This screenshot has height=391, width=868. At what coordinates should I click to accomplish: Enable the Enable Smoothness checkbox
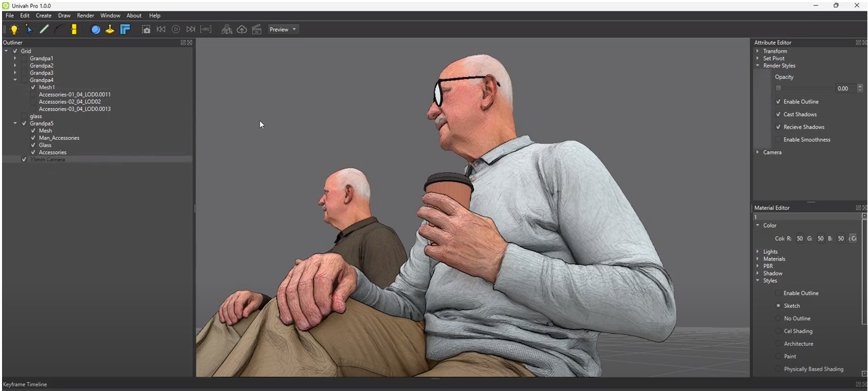tap(778, 140)
